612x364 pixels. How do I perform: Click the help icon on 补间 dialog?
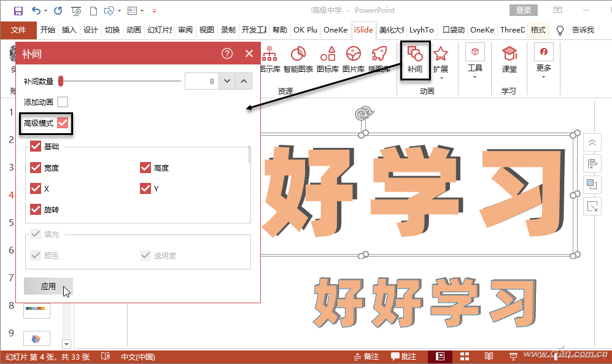(x=227, y=53)
